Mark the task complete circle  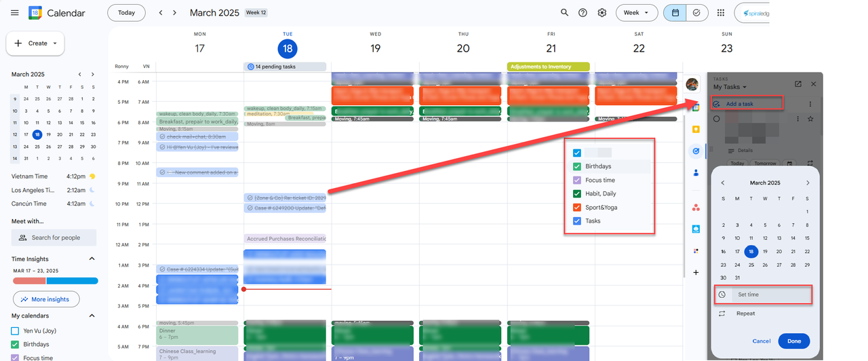717,119
